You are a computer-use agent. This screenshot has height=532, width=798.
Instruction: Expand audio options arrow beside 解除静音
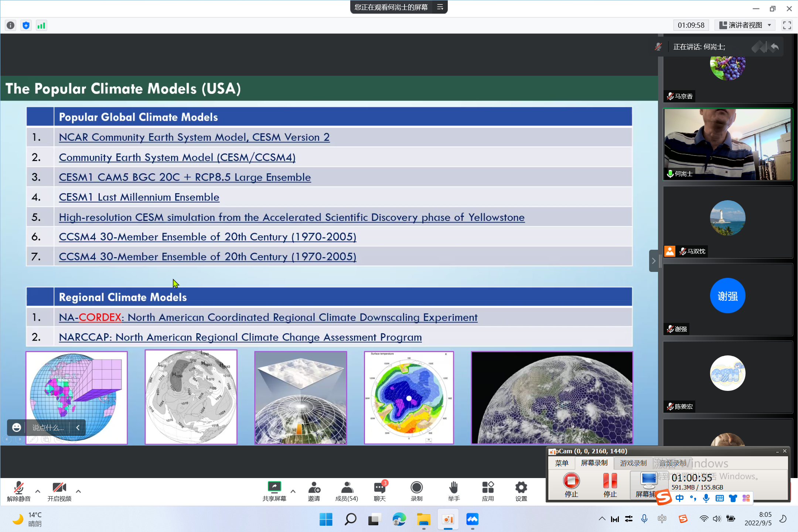[x=38, y=491]
